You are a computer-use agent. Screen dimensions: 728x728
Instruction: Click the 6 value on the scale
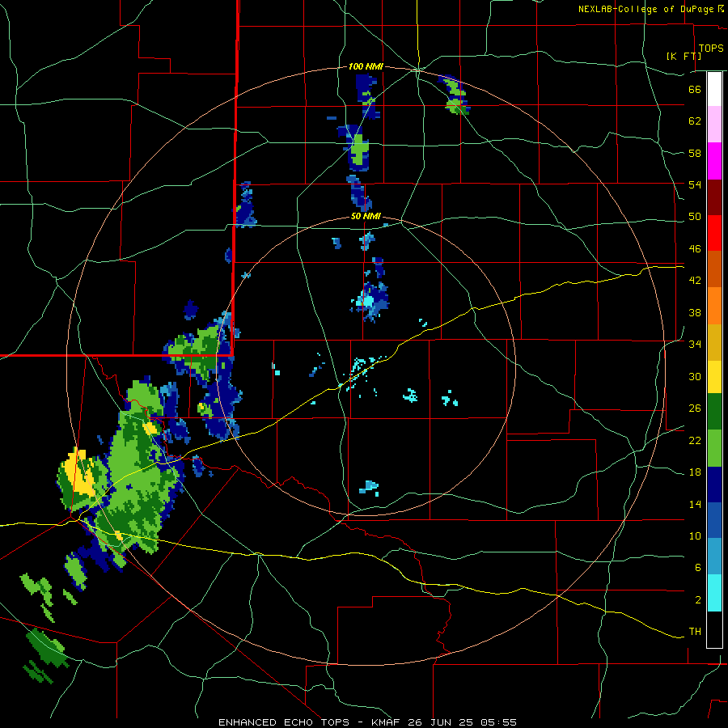click(x=697, y=568)
